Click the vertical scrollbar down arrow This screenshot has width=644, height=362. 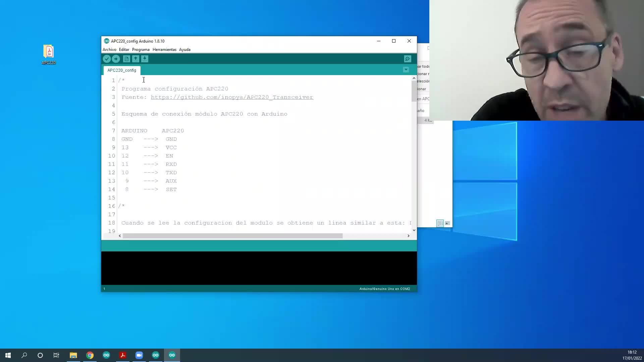(414, 230)
